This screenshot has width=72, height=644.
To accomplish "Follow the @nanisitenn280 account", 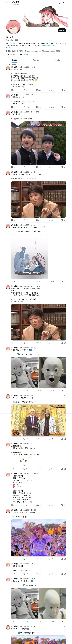I will [62, 30].
